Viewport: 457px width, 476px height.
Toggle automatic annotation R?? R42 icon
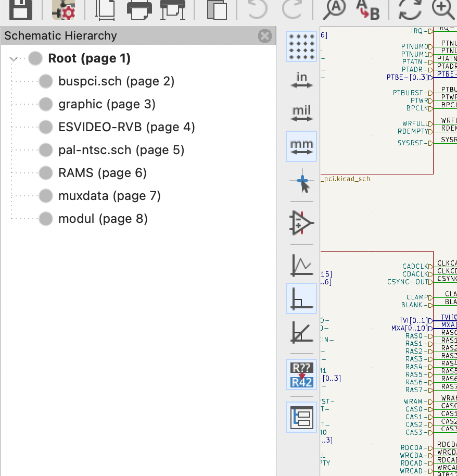coord(301,374)
